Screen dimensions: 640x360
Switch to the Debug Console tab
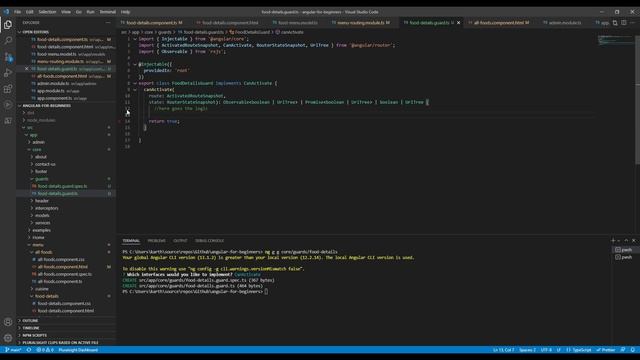pyautogui.click(x=209, y=241)
